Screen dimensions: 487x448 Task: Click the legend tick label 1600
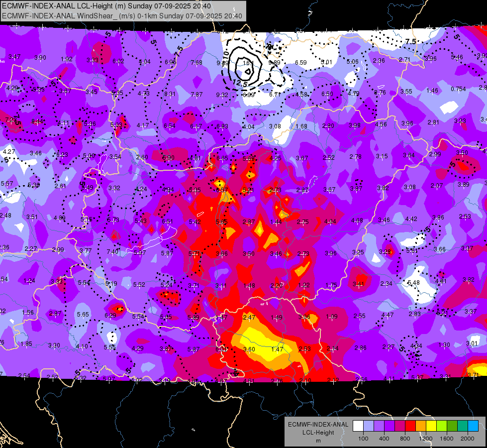click(446, 439)
